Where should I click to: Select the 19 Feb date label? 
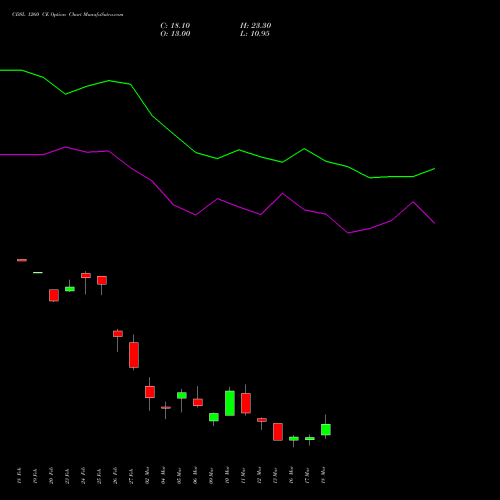click(x=35, y=476)
